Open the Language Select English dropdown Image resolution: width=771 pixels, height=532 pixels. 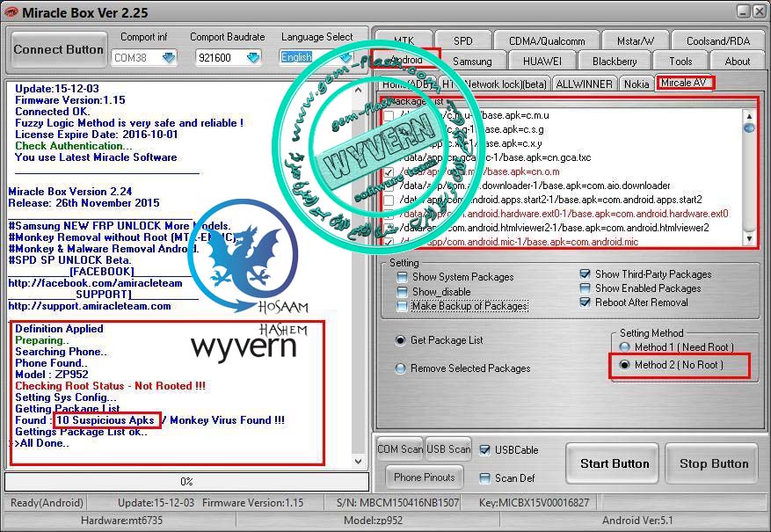pos(345,57)
